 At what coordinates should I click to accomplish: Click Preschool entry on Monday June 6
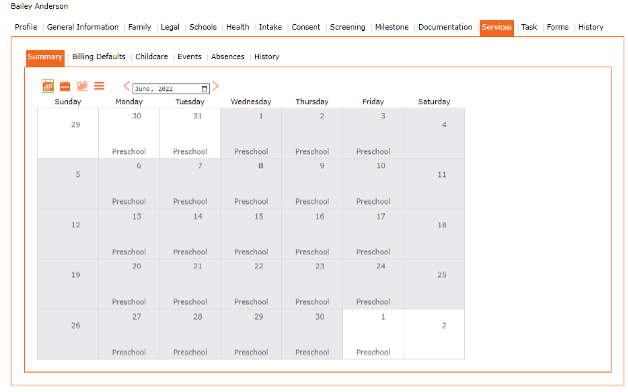[129, 201]
